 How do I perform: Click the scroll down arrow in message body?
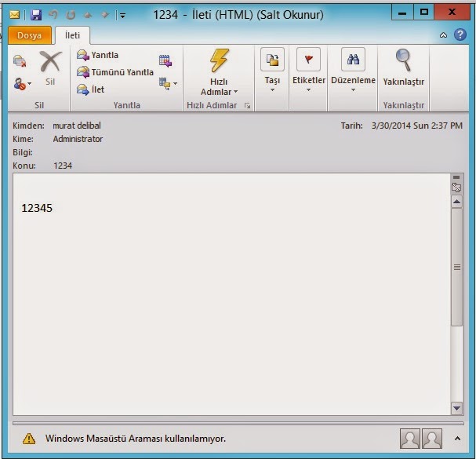(456, 407)
